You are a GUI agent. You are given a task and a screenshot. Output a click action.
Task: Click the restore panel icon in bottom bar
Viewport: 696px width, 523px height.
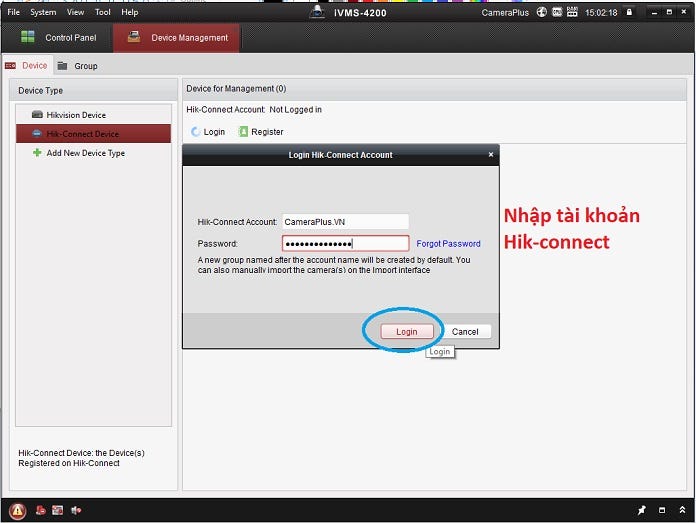(662, 510)
